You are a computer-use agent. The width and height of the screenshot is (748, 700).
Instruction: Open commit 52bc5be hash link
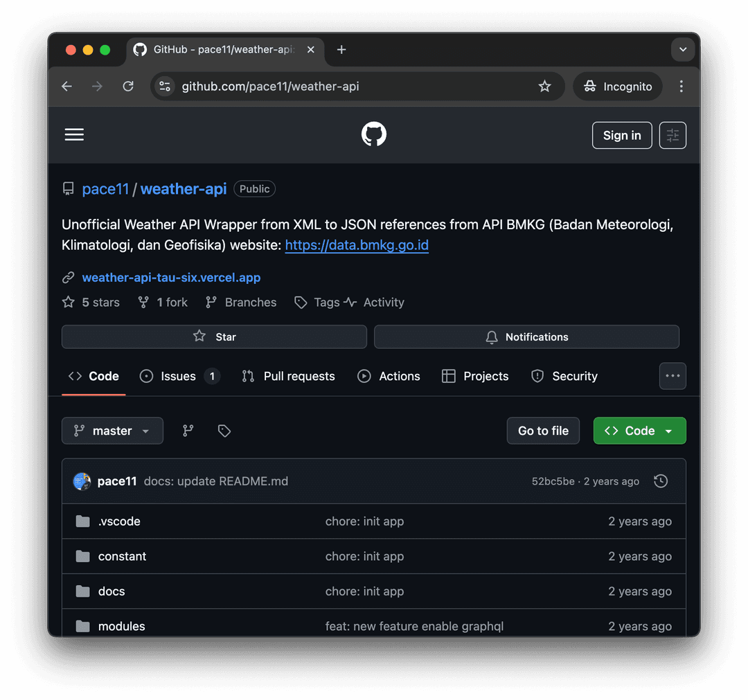553,481
